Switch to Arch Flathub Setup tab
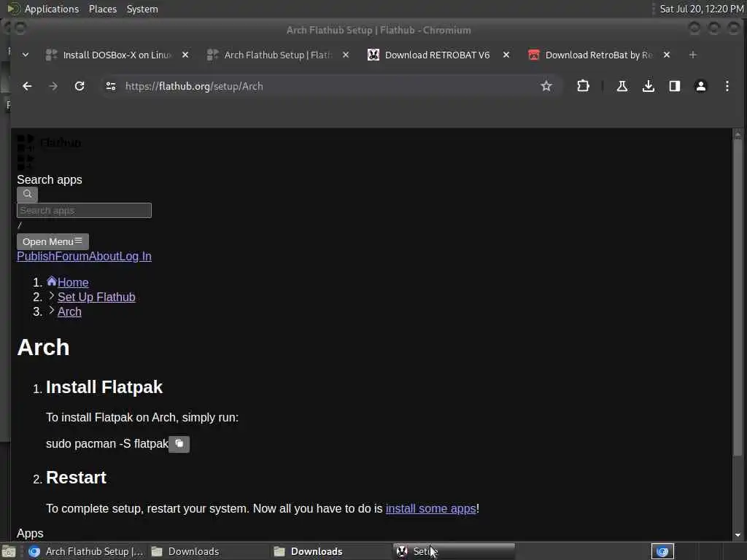This screenshot has height=560, width=747. (278, 55)
